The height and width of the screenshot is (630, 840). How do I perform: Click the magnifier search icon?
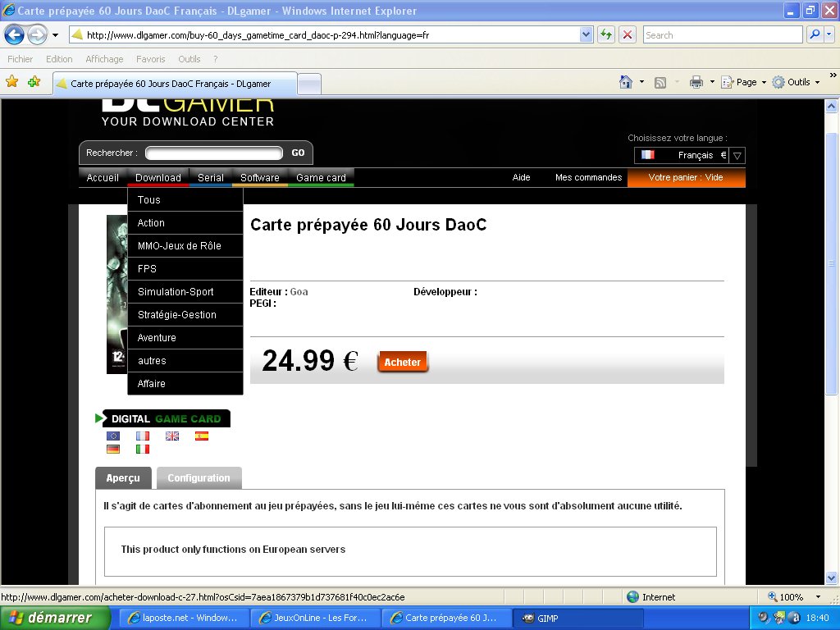tap(815, 35)
